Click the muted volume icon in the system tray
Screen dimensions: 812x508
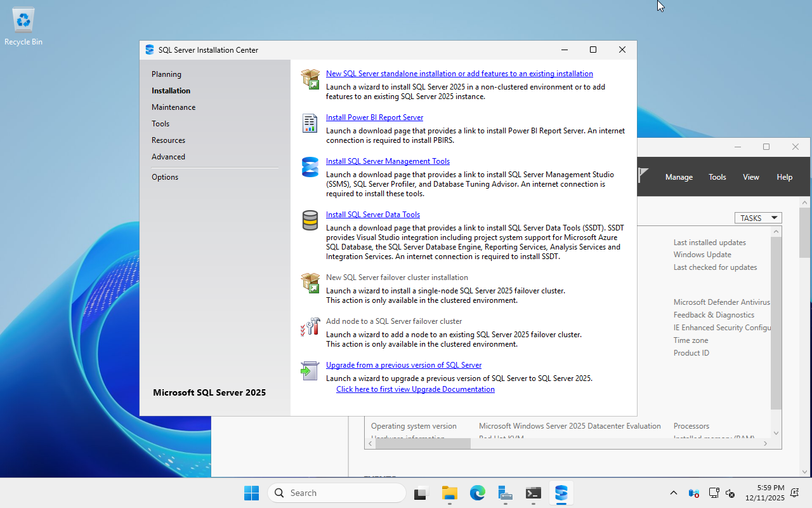coord(730,493)
